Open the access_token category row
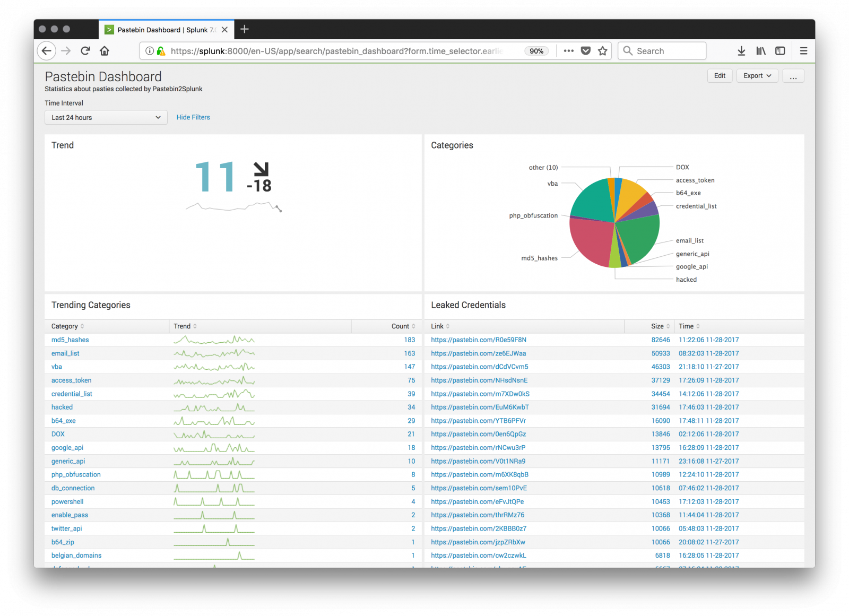Screen dimensions: 849x616 click(x=233, y=380)
